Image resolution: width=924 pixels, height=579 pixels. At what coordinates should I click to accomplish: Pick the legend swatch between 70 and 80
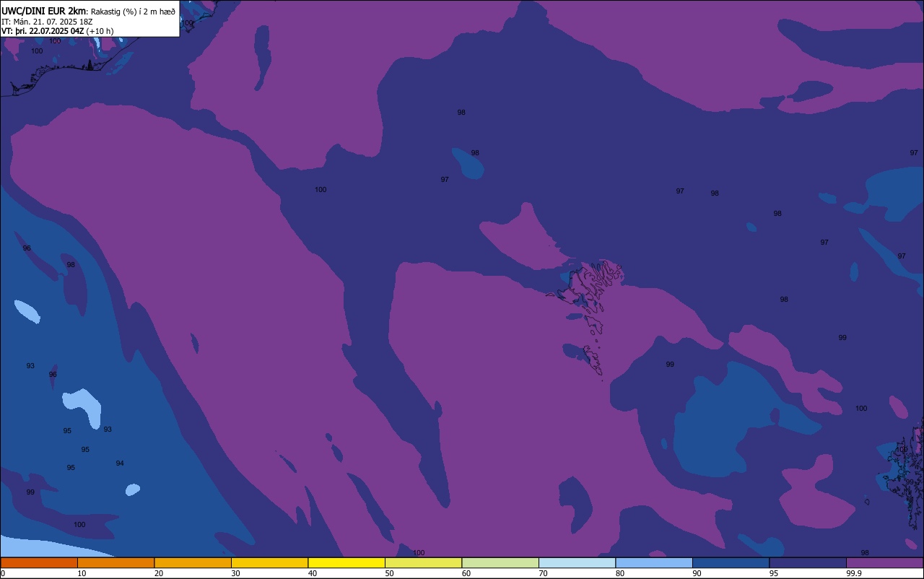[577, 562]
